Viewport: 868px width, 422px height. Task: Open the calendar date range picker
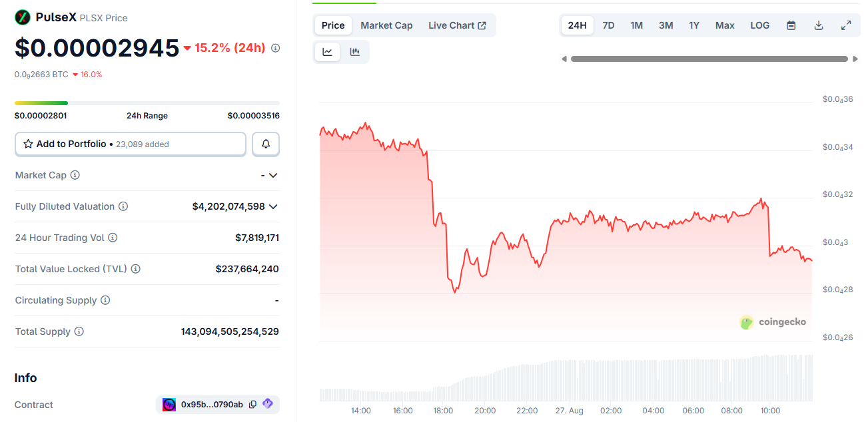(791, 25)
